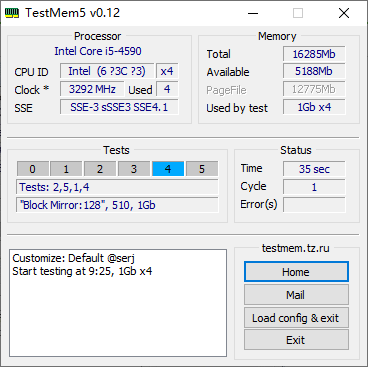Viewport: 368px width, 367px height.
Task: Click Used by test 1Gb x4 field
Action: 314,107
